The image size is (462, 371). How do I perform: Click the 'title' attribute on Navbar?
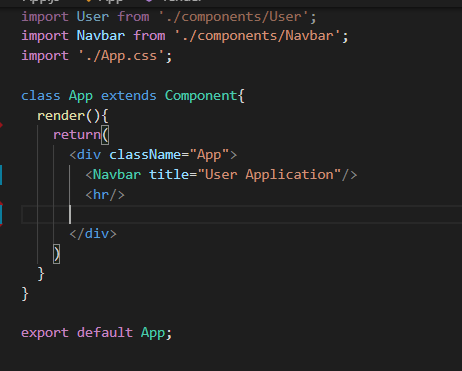point(169,175)
